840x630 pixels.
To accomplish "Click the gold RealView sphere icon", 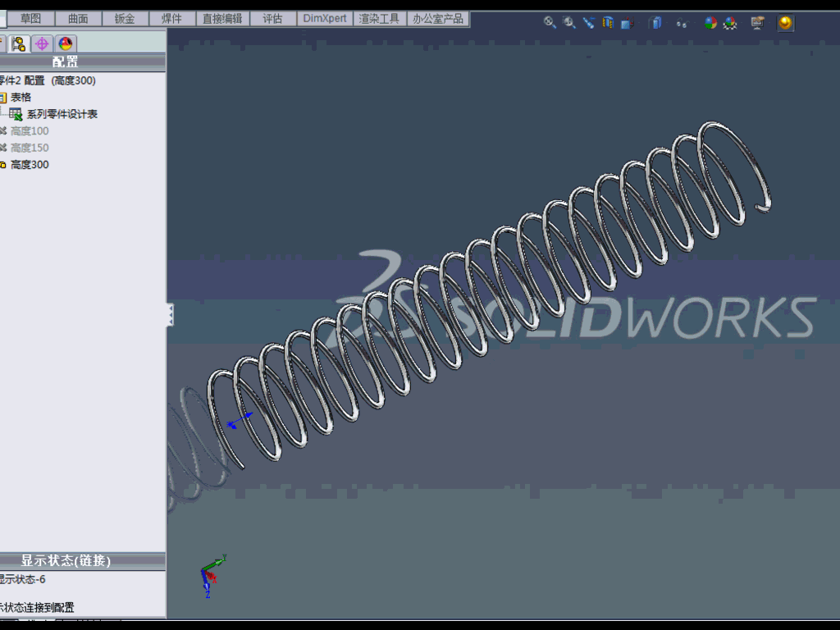I will [785, 23].
